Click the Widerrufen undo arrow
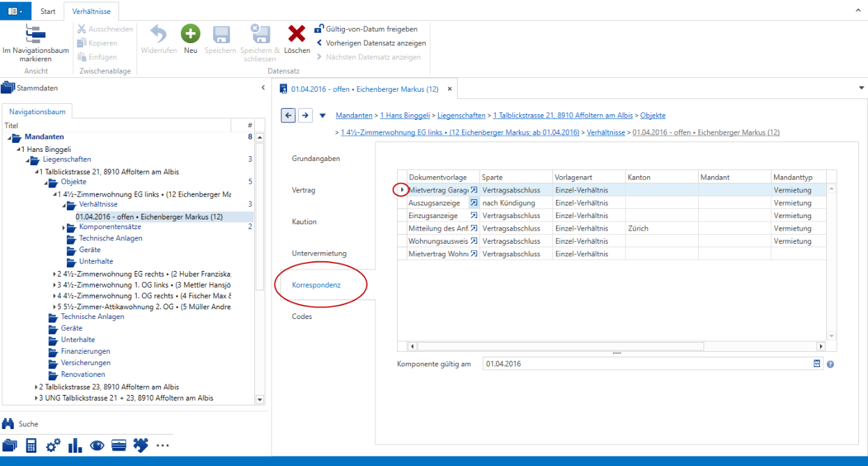The image size is (868, 466). coord(159,33)
